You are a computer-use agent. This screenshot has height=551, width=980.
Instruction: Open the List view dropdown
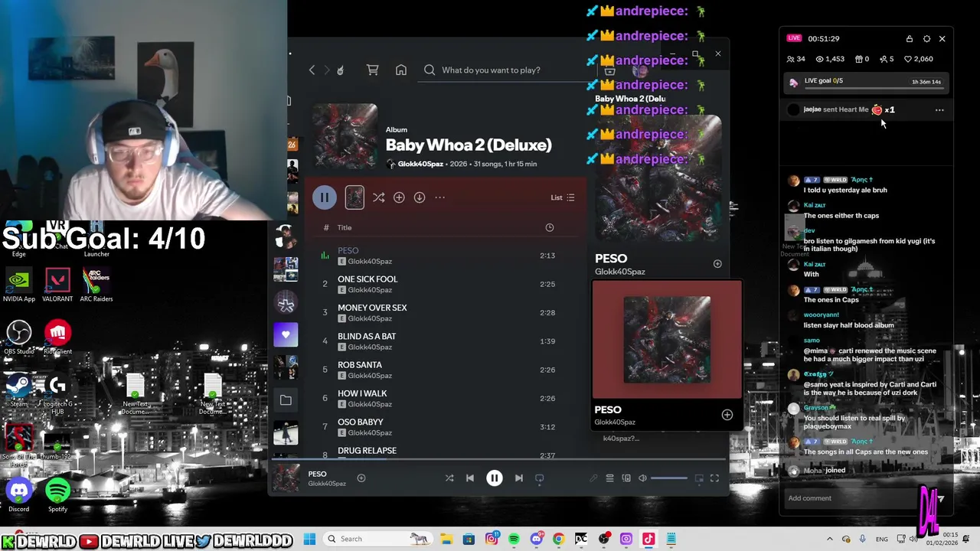point(563,197)
